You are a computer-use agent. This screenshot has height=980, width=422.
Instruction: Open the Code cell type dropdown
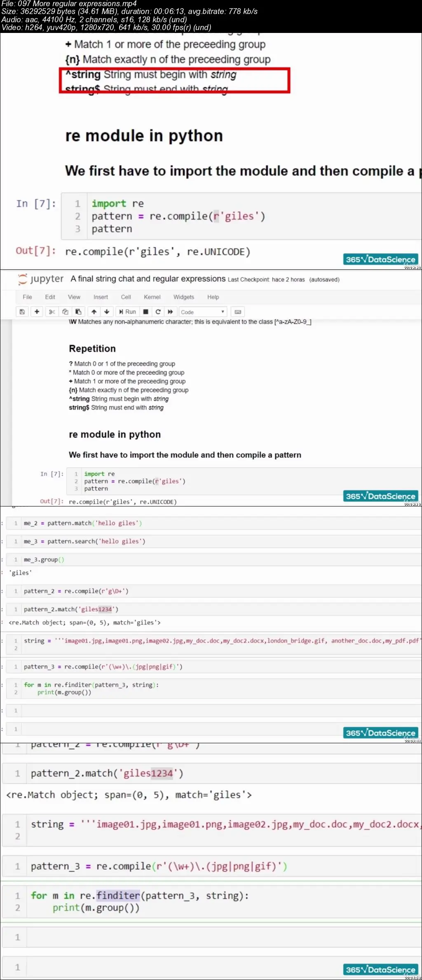coord(203,312)
